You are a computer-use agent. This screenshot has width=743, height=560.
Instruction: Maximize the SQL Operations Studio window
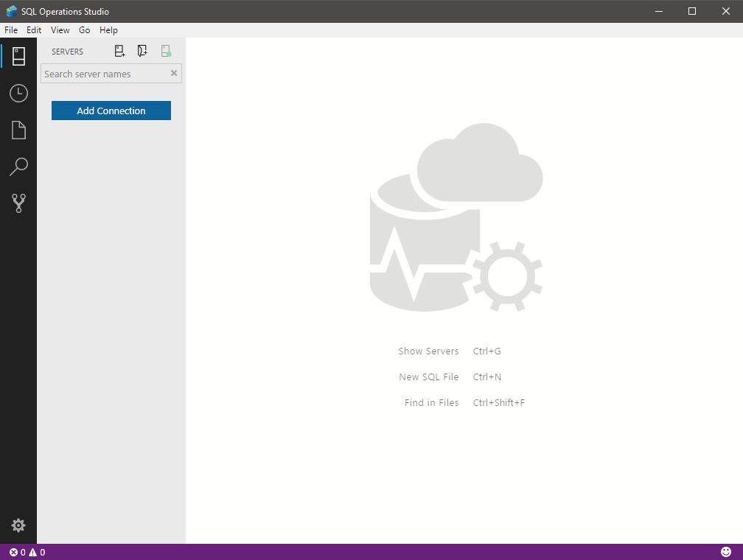click(x=692, y=11)
